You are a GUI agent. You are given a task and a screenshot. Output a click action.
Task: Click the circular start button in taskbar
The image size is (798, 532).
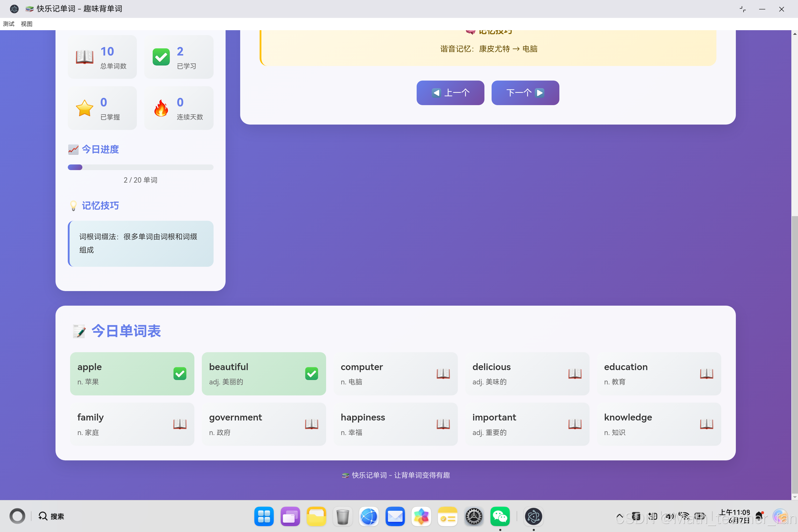pyautogui.click(x=17, y=516)
